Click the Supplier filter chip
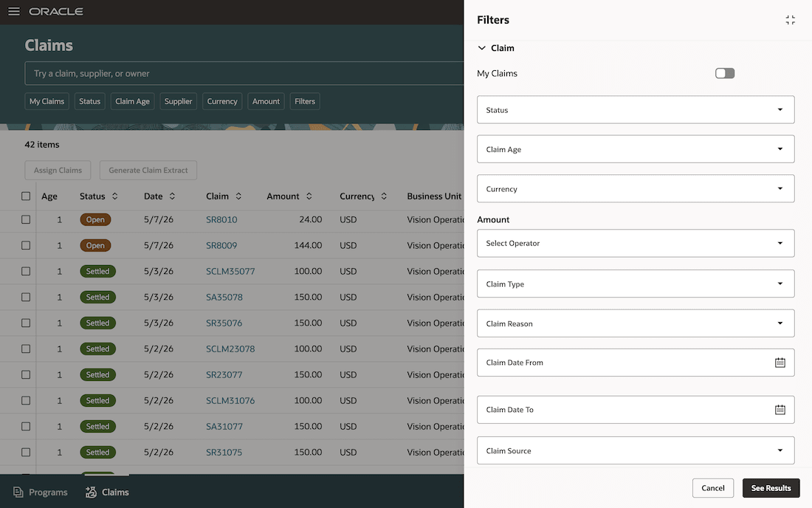Viewport: 812px width, 508px height. [x=178, y=101]
